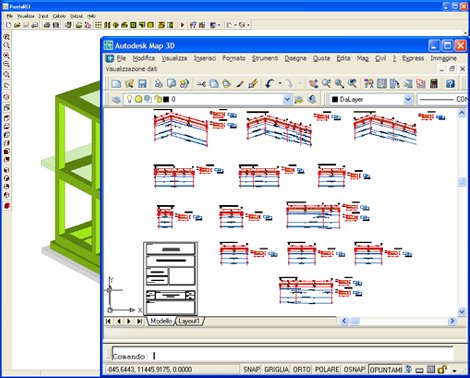The image size is (470, 378).
Task: Click the Publish icon in Autodesk Map toolbar
Action: (184, 83)
